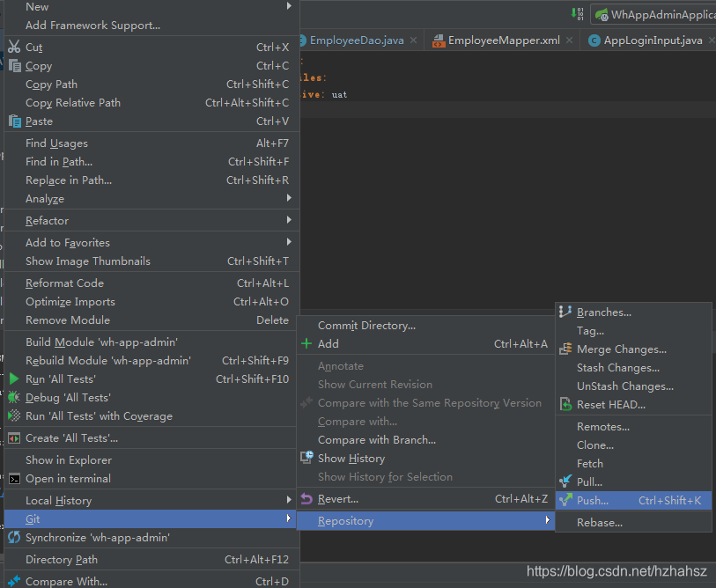Click the Merge Changes icon

point(565,349)
